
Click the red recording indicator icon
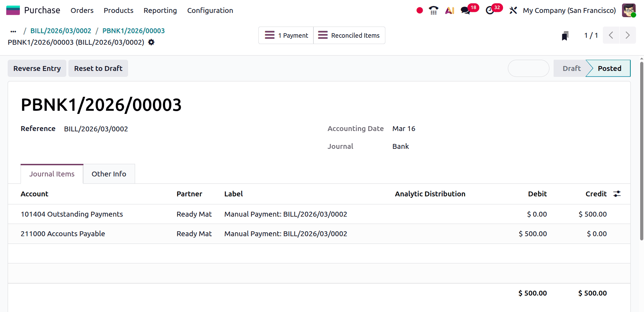(x=420, y=10)
